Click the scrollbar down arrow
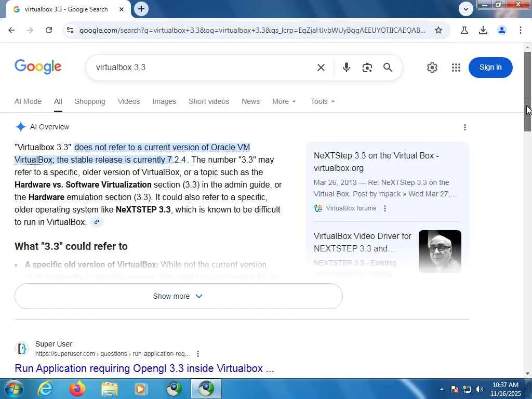 [528, 374]
